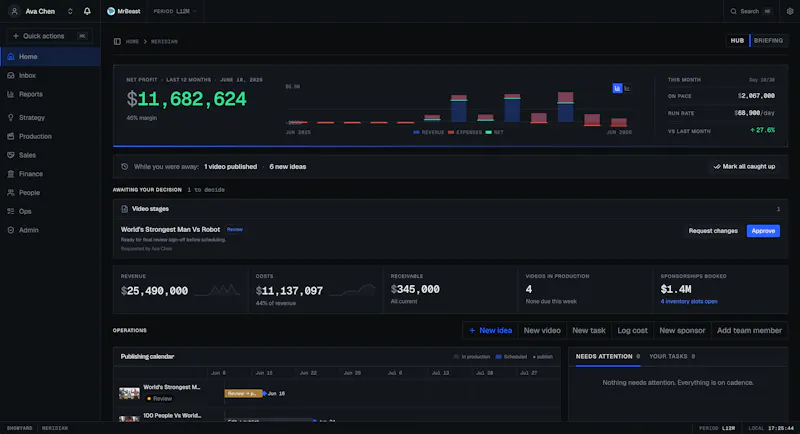Click the Videos in production count 4
The width and height of the screenshot is (800, 434).
[529, 289]
